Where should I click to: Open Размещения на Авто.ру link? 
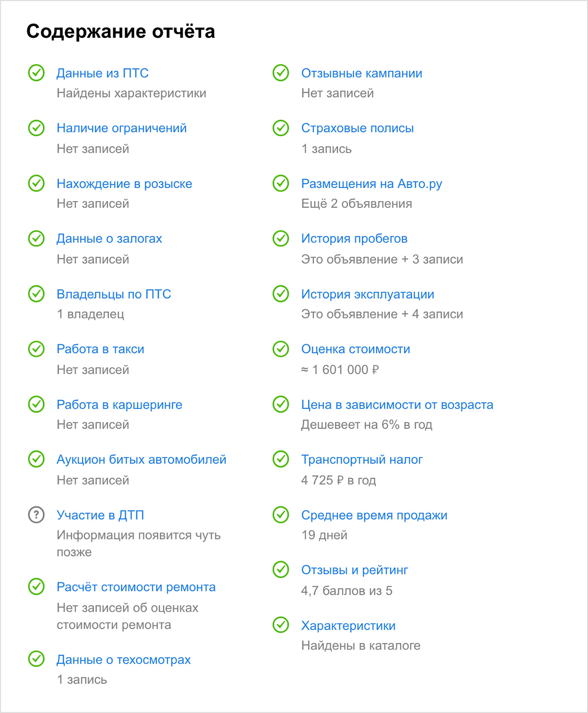point(371,184)
